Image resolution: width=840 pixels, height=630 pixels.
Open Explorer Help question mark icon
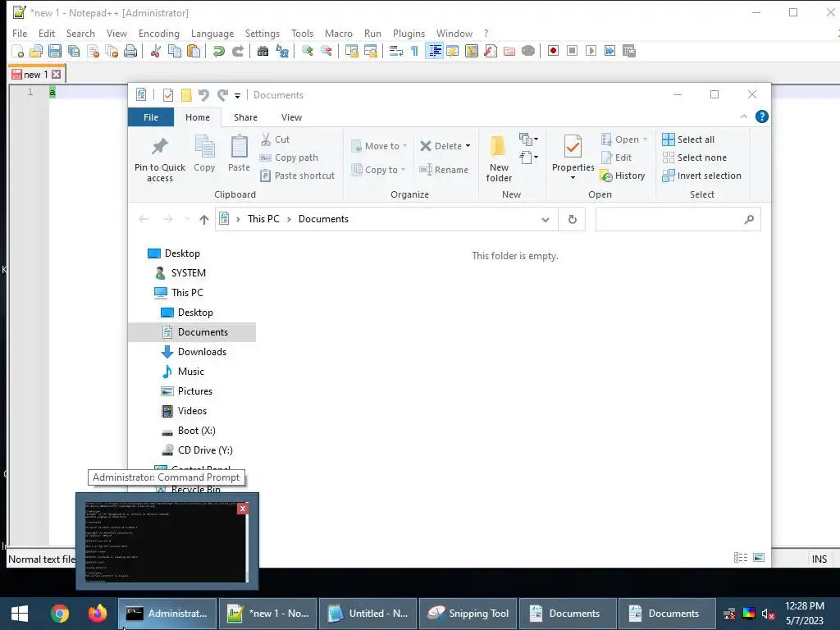pos(761,116)
